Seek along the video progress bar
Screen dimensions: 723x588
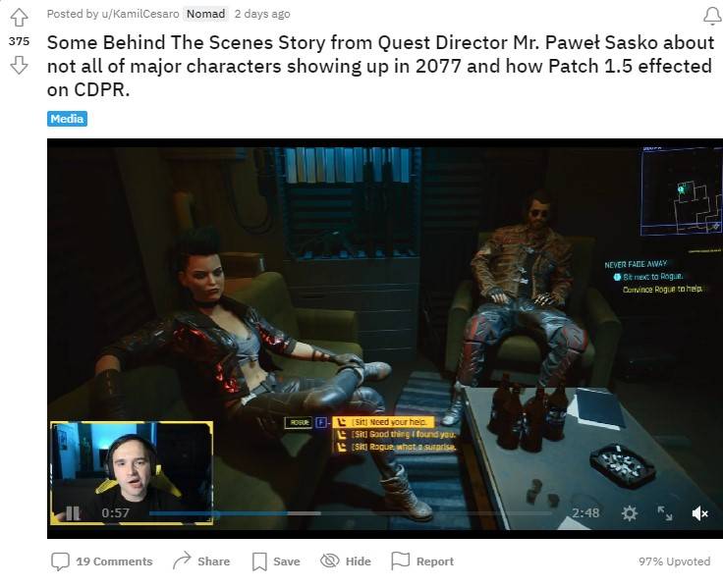pyautogui.click(x=351, y=512)
